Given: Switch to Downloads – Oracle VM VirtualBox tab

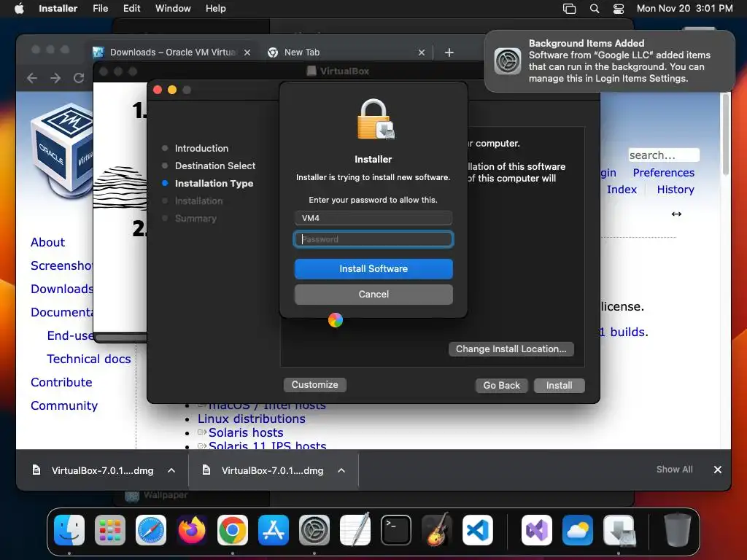Looking at the screenshot, I should pos(172,52).
